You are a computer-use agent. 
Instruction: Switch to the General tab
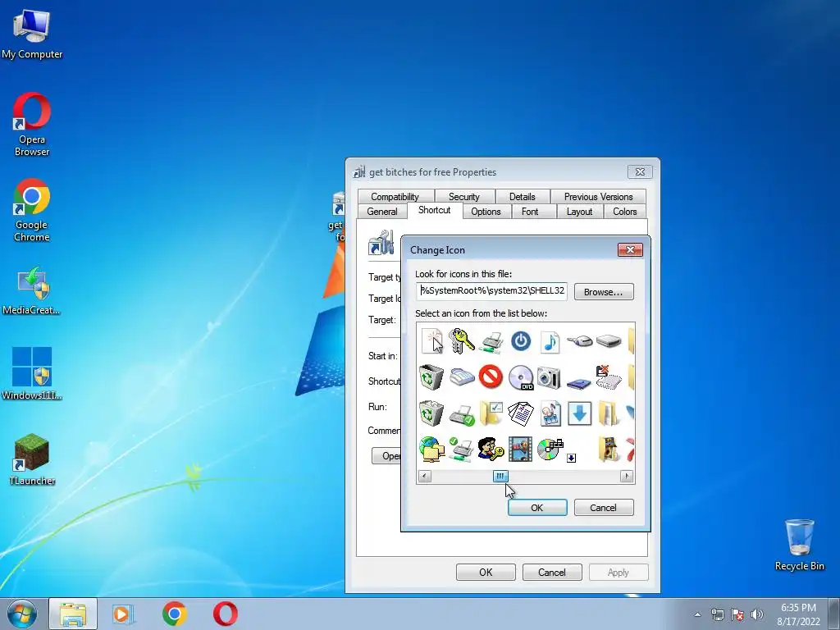(382, 212)
